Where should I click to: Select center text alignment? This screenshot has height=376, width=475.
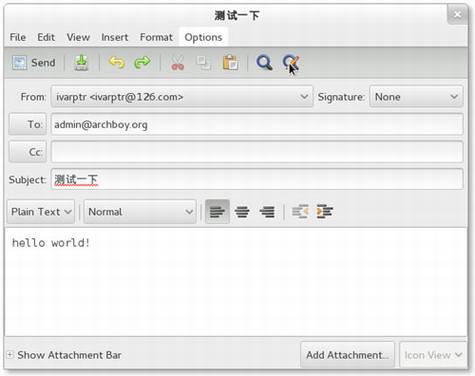coord(242,212)
